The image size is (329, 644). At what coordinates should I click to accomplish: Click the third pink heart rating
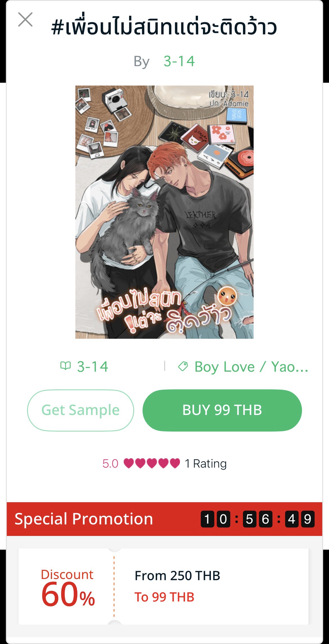point(152,463)
